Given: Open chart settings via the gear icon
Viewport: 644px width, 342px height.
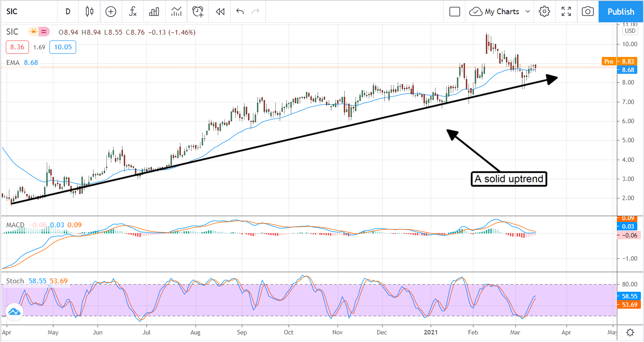Looking at the screenshot, I should click(544, 12).
